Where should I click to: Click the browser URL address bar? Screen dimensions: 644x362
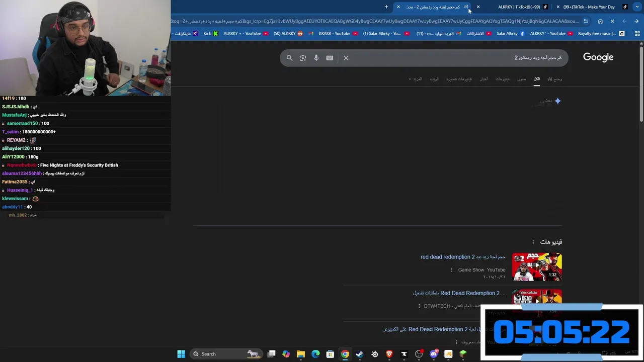point(375,21)
